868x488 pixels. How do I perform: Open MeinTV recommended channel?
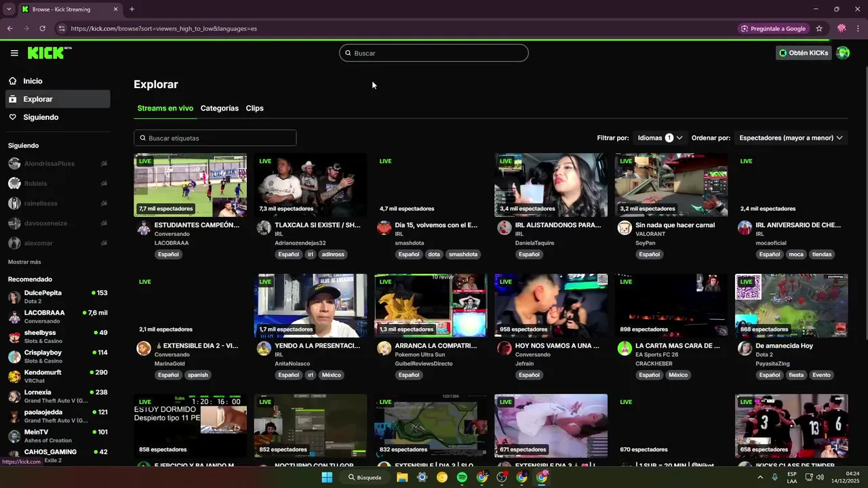click(x=58, y=436)
